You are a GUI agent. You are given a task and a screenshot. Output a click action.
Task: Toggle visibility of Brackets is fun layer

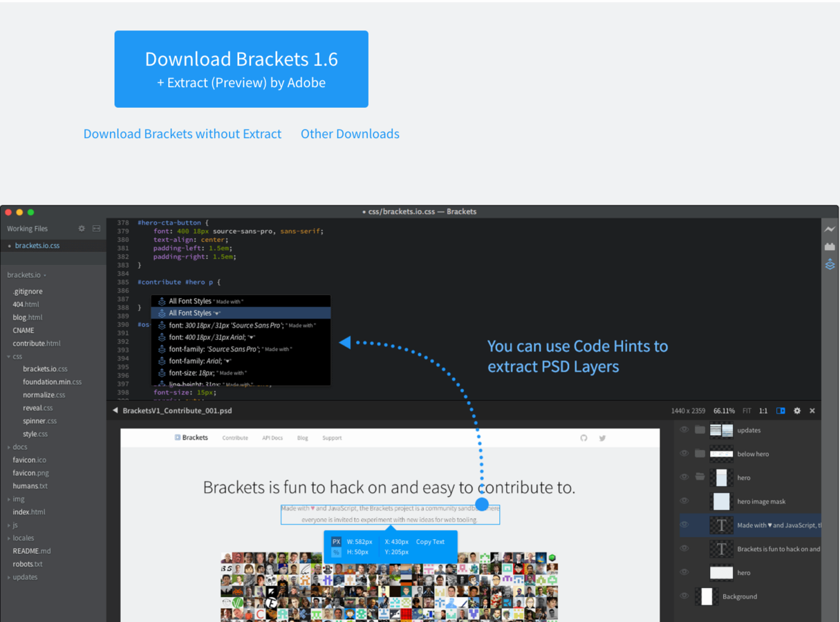pyautogui.click(x=684, y=549)
